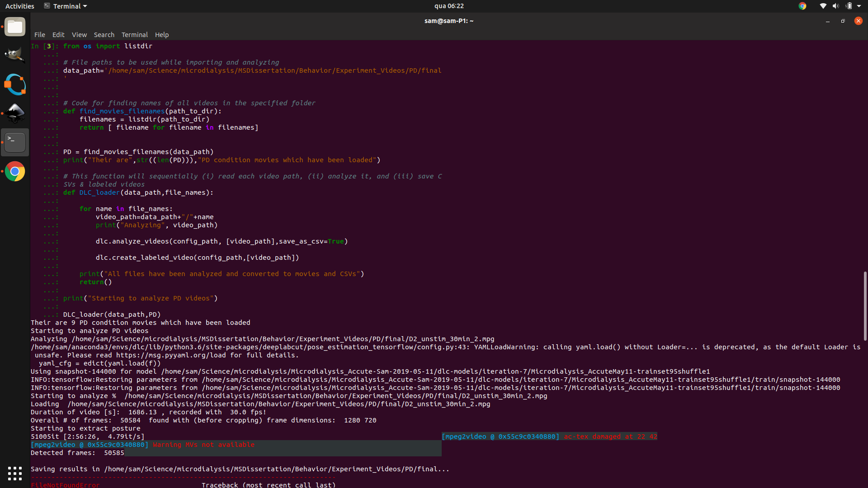The width and height of the screenshot is (868, 488).
Task: Open the blue network-diagram app from the dock
Action: click(15, 84)
